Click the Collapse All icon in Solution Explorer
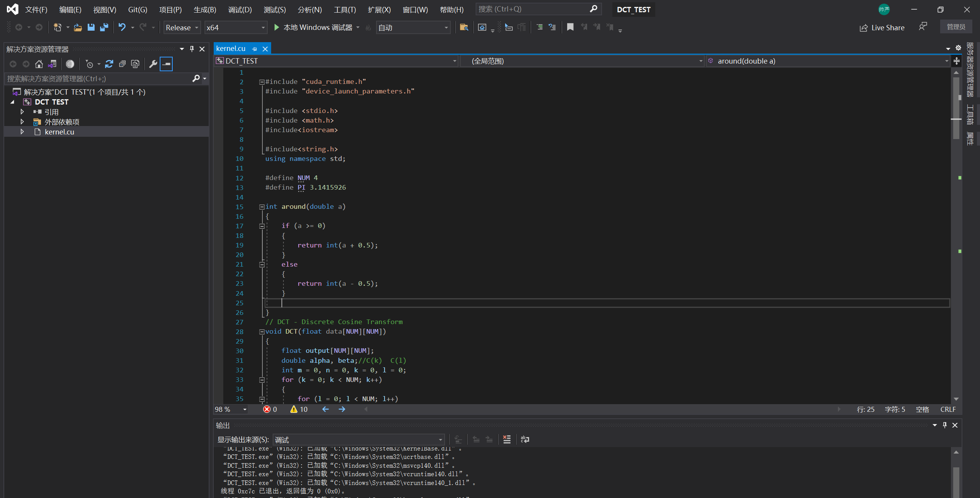Image resolution: width=980 pixels, height=498 pixels. click(x=122, y=64)
